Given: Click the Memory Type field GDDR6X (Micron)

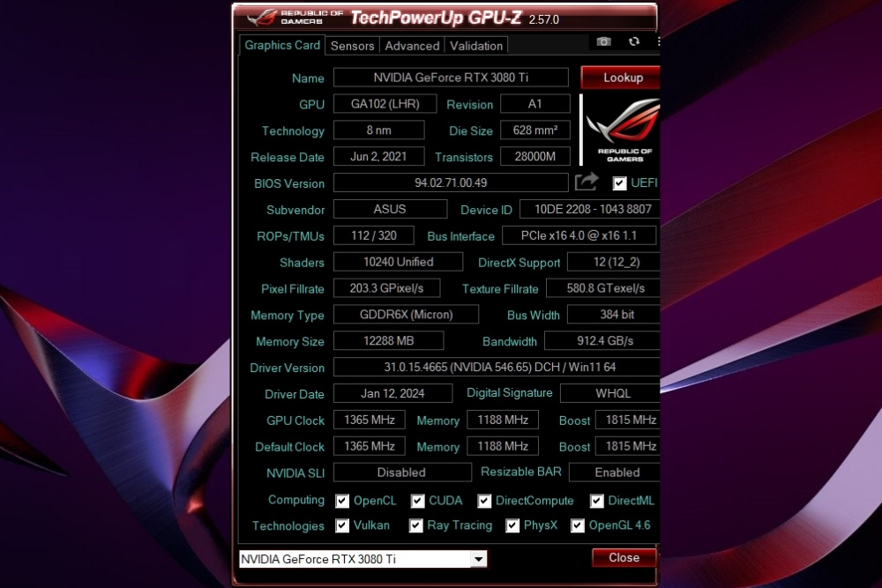Looking at the screenshot, I should 406,314.
